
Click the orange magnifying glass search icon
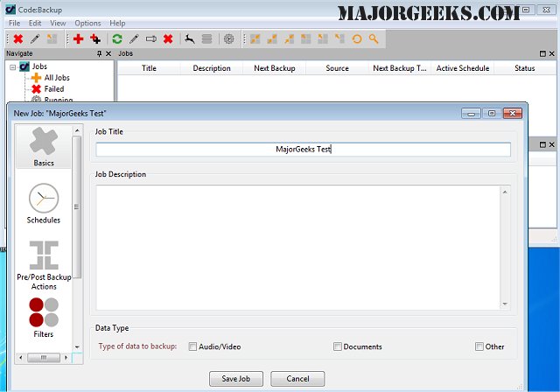(x=374, y=38)
